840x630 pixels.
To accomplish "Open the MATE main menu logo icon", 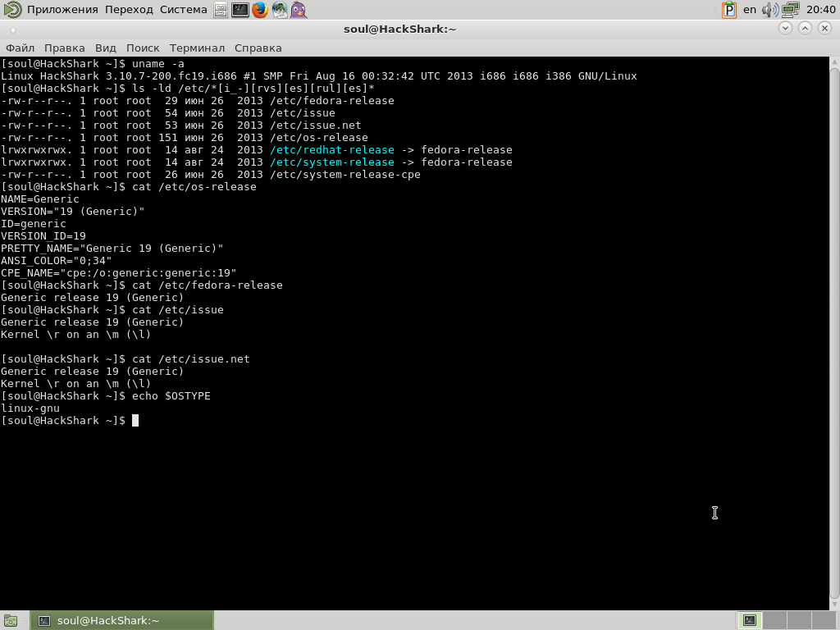I will point(11,10).
